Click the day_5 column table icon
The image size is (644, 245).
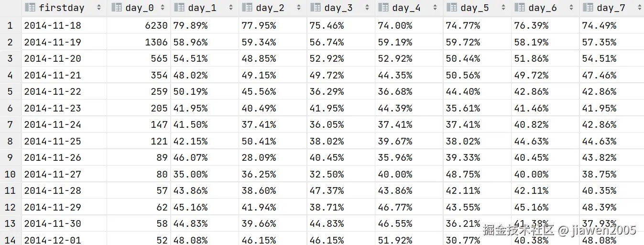(452, 8)
